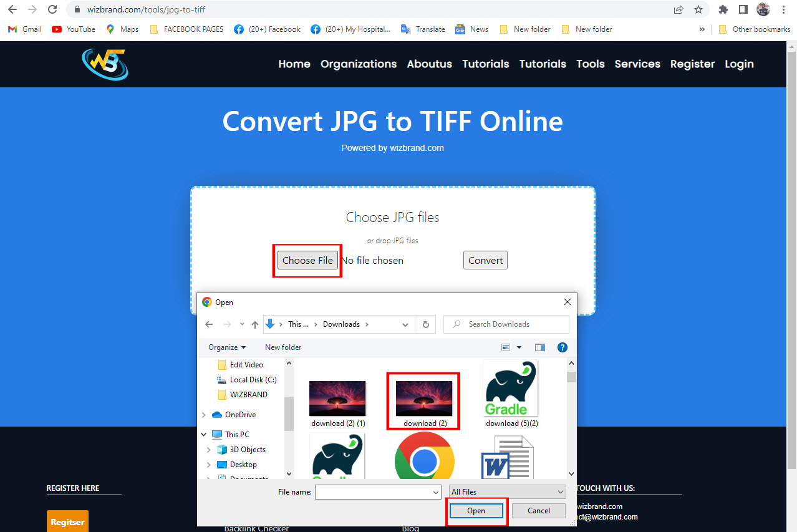Open the YouTube bookmark
Screen dimensions: 797x532
pos(73,29)
